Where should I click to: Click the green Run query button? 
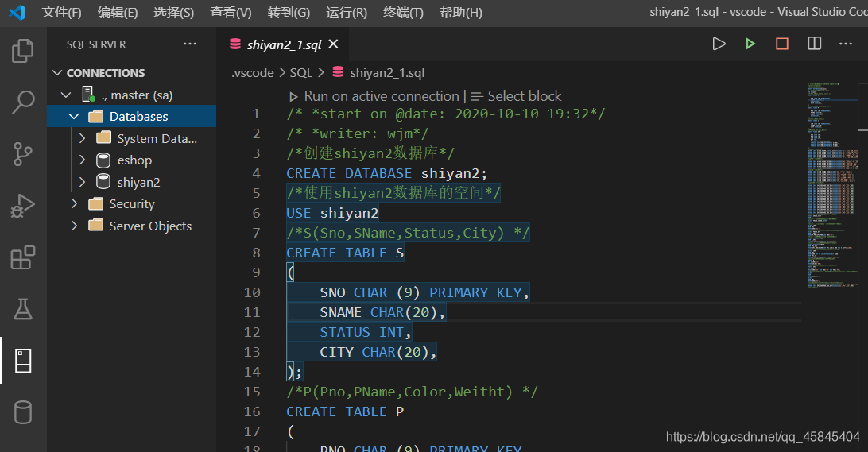coord(750,44)
